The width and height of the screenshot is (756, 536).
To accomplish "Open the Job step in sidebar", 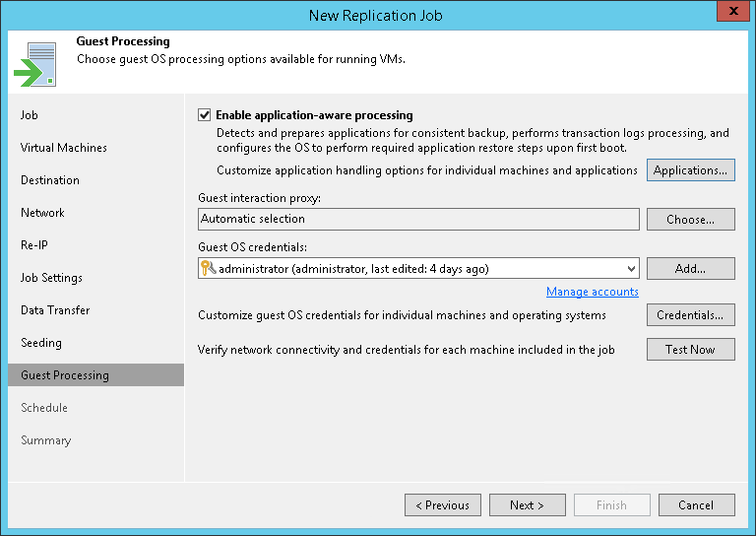I will (x=29, y=115).
